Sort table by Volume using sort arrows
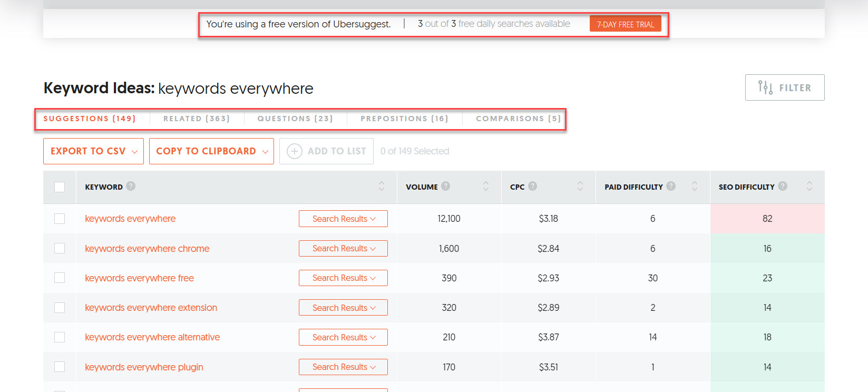868x392 pixels. [486, 187]
